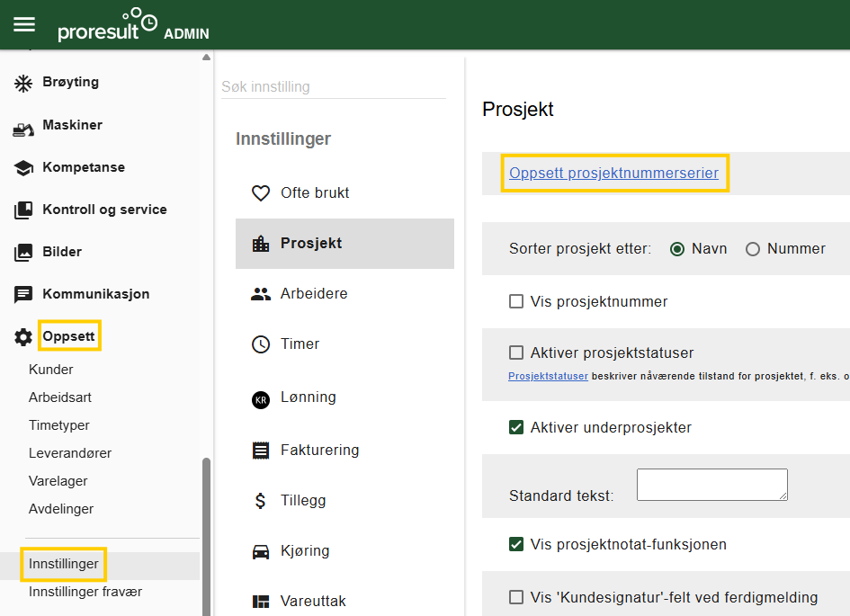Click the Standard tekst input box
The height and width of the screenshot is (616, 850).
(x=711, y=485)
